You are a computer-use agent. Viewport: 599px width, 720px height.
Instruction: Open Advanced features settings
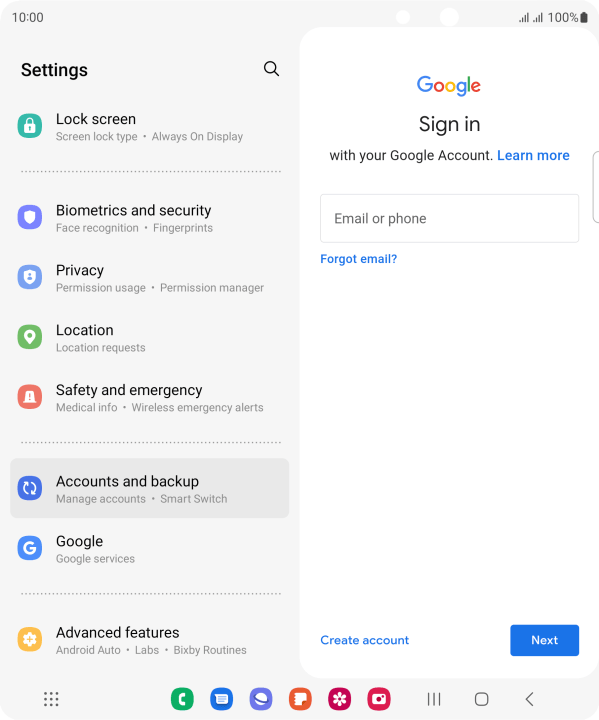[x=150, y=640]
